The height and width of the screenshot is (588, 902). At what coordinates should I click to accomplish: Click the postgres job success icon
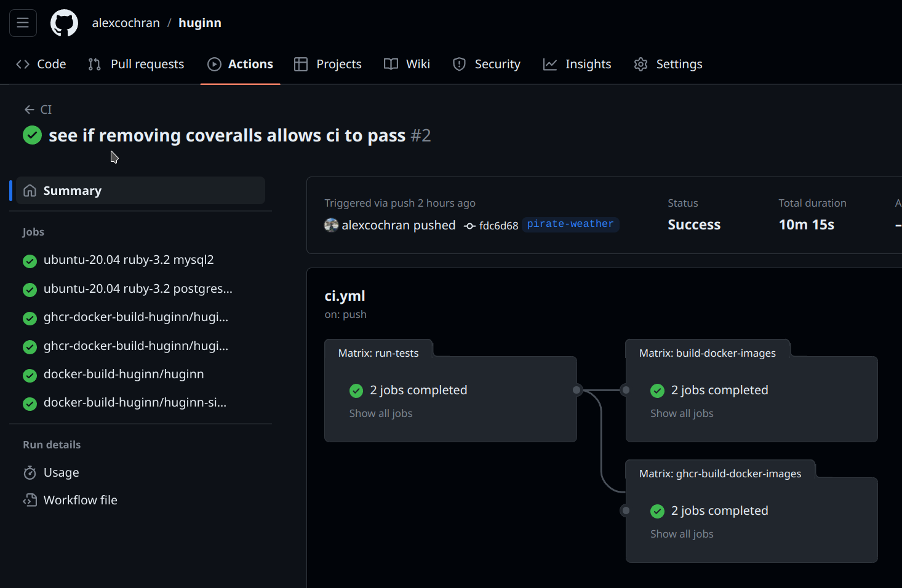point(30,289)
